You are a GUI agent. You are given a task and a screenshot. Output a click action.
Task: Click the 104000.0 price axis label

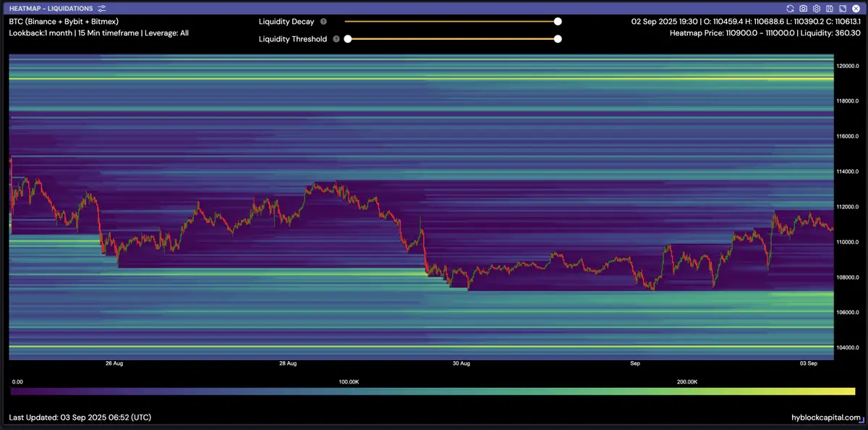(848, 347)
